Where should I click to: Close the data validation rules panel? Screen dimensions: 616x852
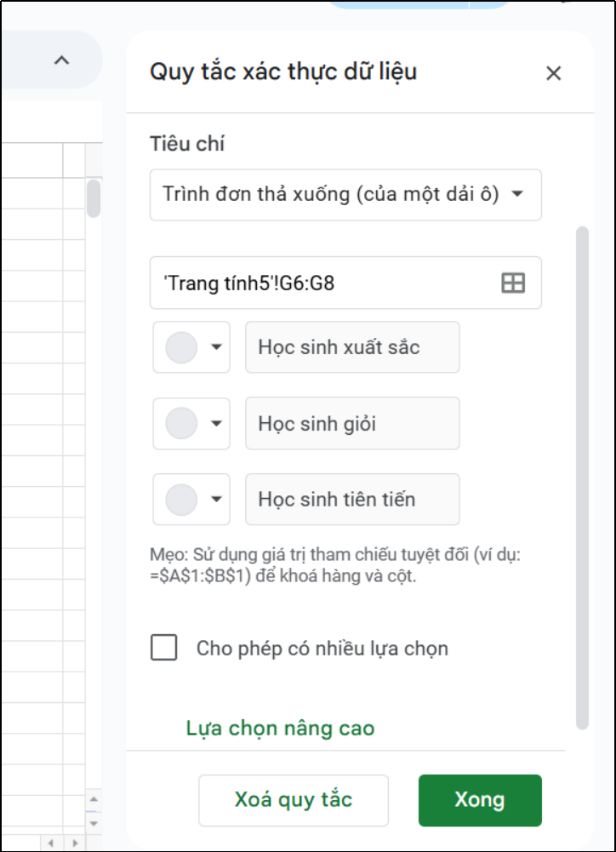tap(554, 72)
